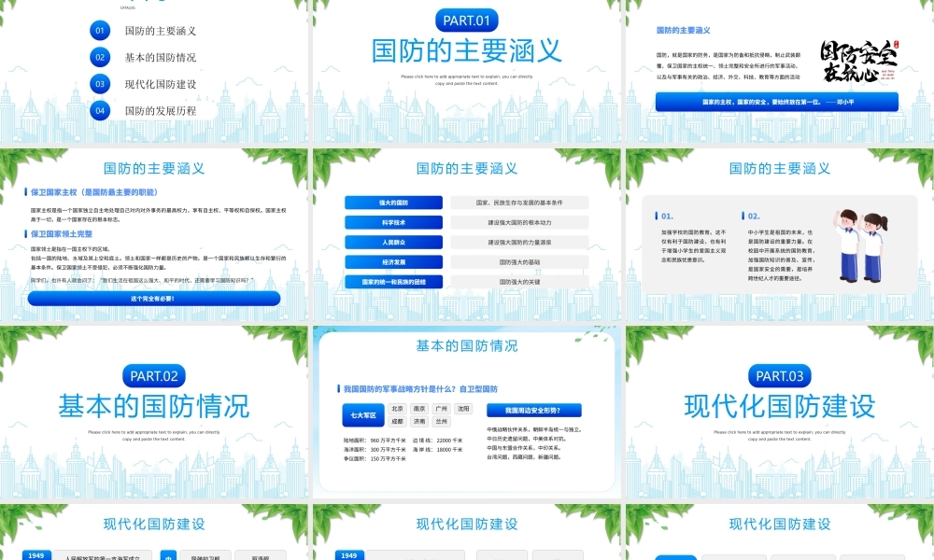Select catalog entry 基本的国防情况
Screen dimensions: 934x560
[161, 58]
